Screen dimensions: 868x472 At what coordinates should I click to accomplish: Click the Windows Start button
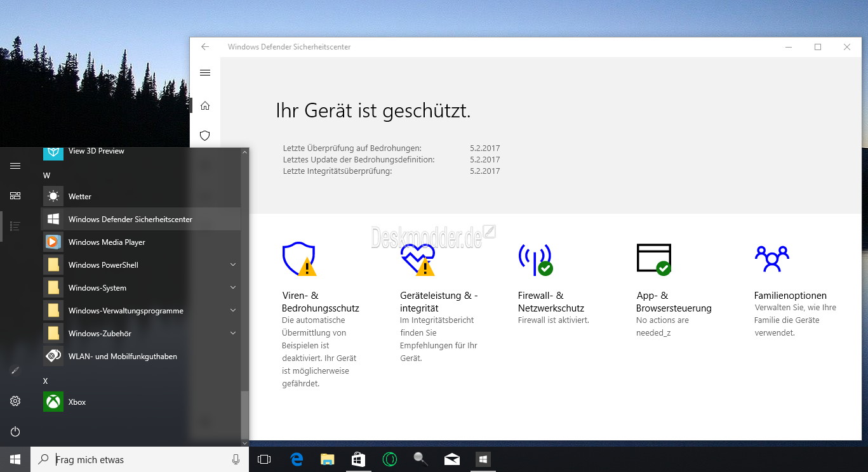tap(15, 459)
